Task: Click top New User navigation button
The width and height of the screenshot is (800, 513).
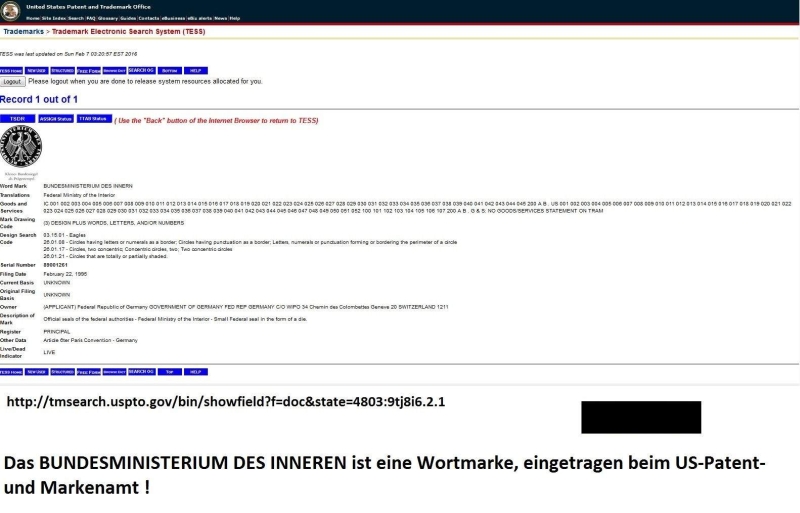Action: 37,71
